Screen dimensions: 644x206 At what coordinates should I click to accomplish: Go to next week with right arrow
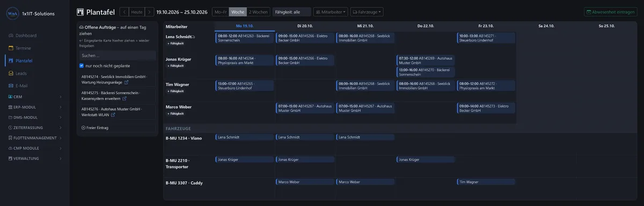(150, 11)
